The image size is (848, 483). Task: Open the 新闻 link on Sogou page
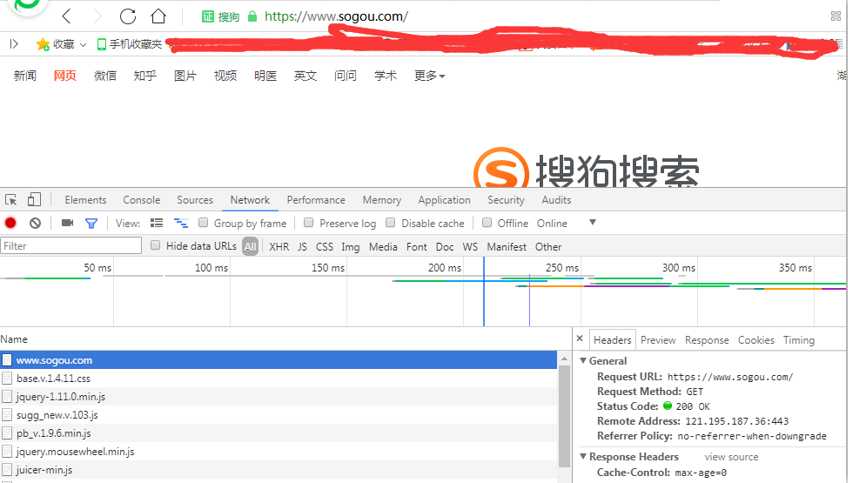(25, 76)
